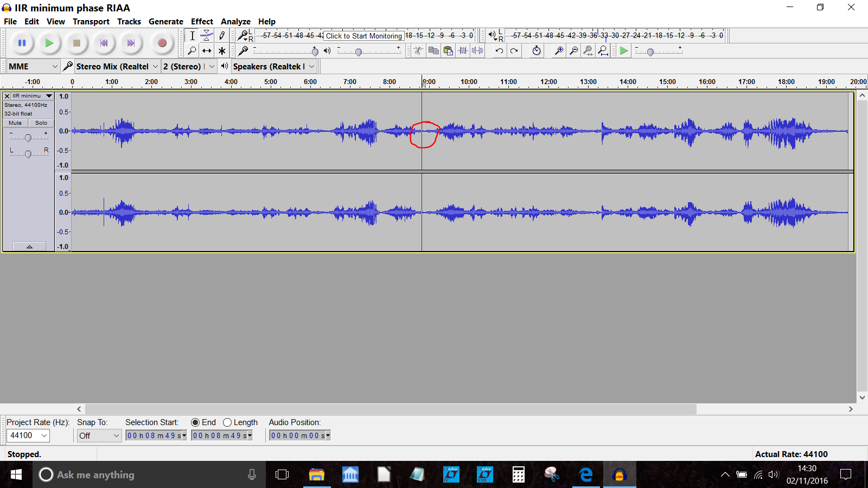Select the Selection (I-beam) tool
The height and width of the screenshot is (488, 868).
coord(192,36)
